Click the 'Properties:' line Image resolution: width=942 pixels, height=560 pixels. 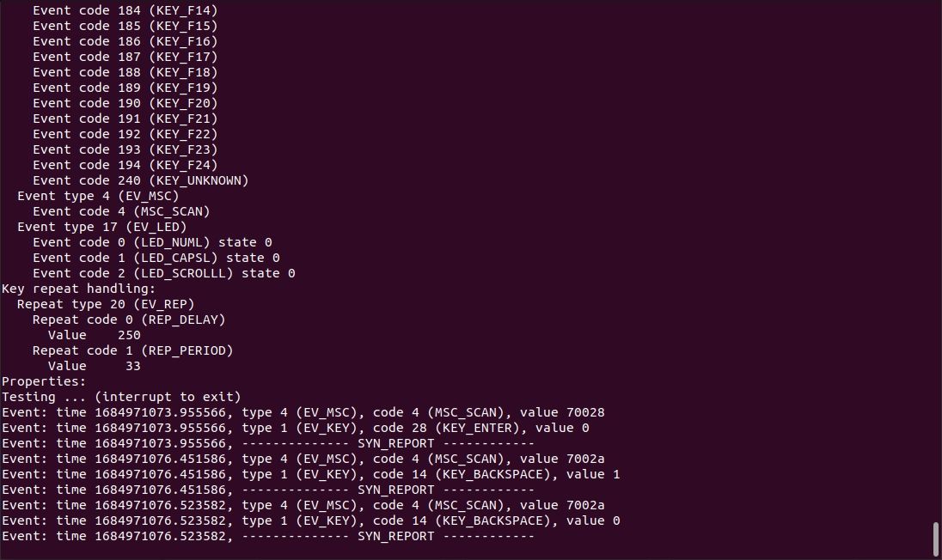44,381
